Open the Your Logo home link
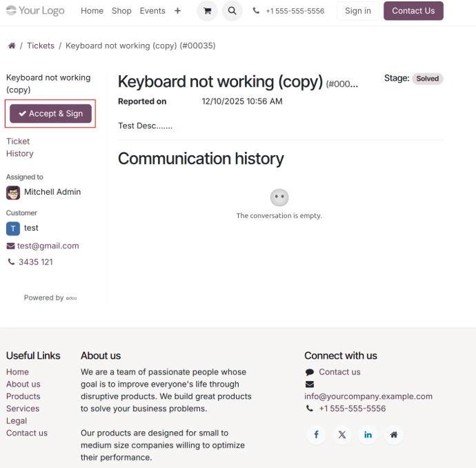 tap(35, 11)
